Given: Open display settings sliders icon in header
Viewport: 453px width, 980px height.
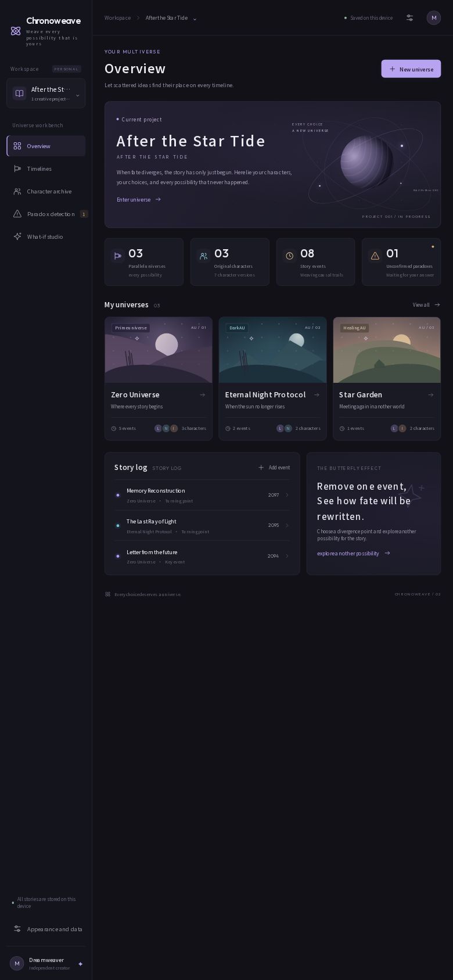Looking at the screenshot, I should click(x=410, y=18).
